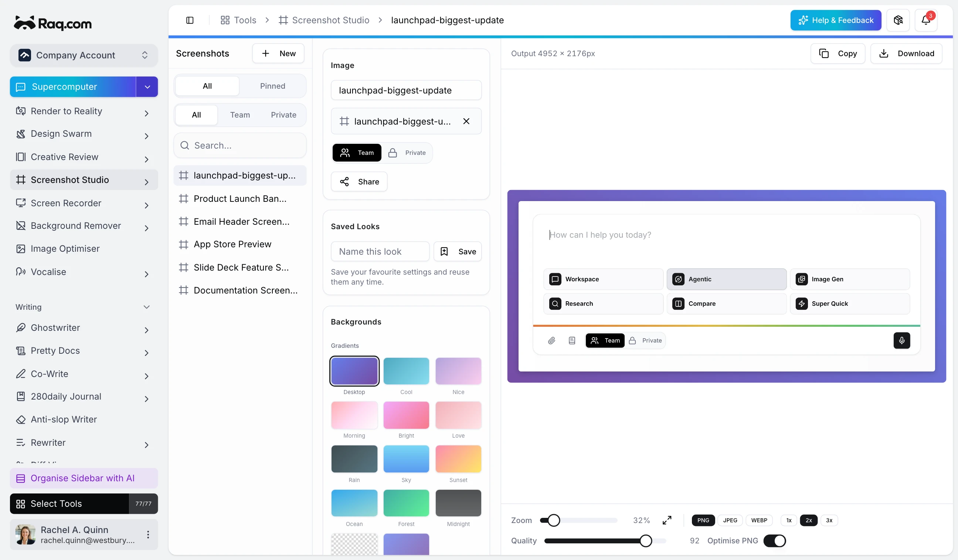Select 3x export scale
The height and width of the screenshot is (560, 958).
pyautogui.click(x=829, y=520)
